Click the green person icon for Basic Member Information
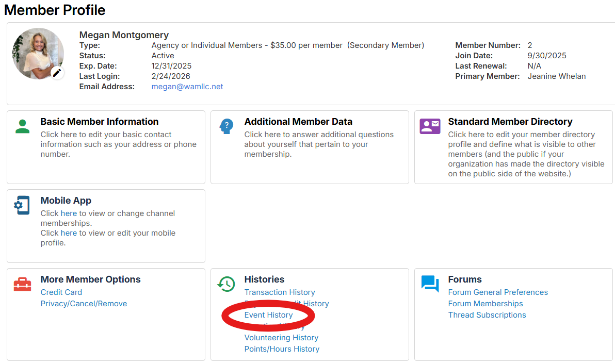Viewport: 615px width, 364px height. 22,126
